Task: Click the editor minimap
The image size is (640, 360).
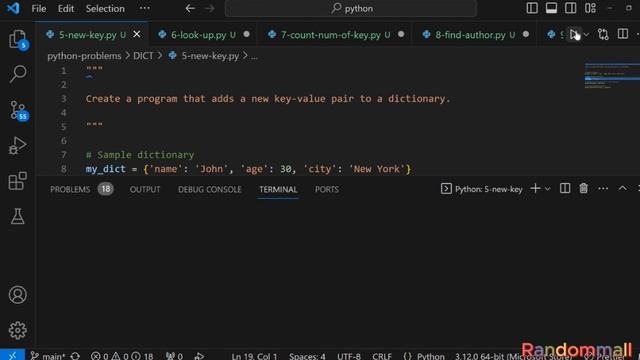Action: click(612, 76)
